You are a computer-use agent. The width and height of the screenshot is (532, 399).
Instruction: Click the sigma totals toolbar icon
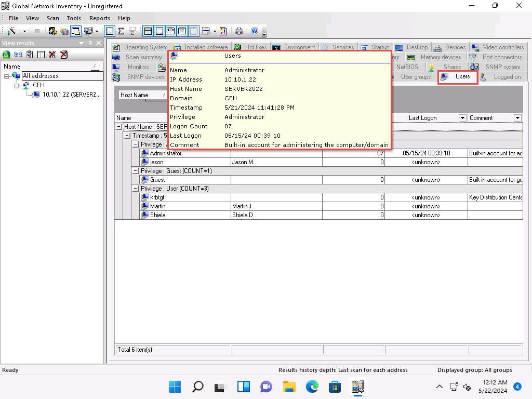click(x=121, y=31)
